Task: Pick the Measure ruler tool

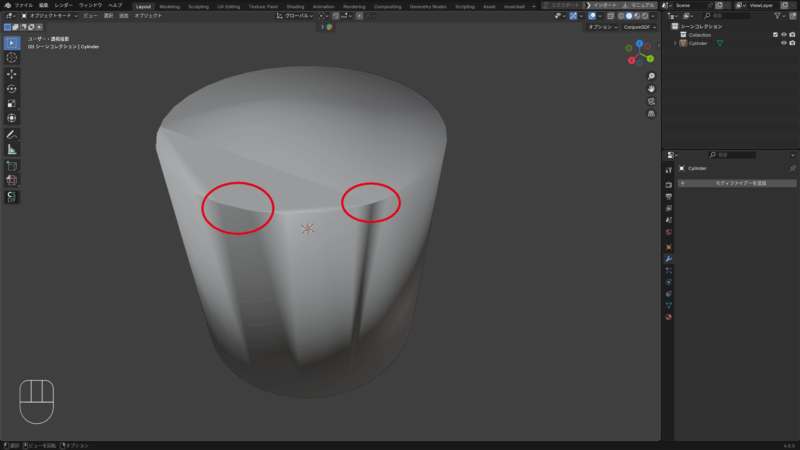Action: pyautogui.click(x=12, y=149)
